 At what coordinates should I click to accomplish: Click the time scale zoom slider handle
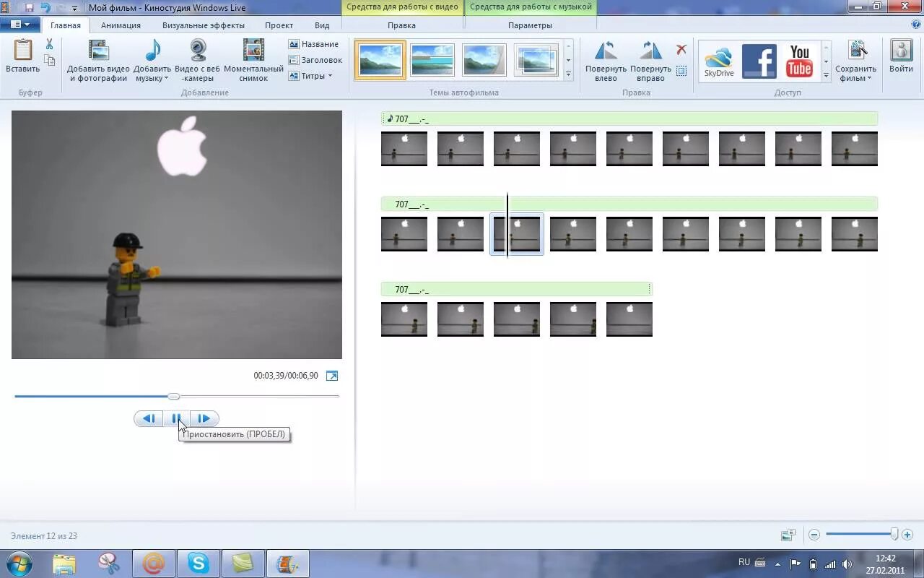(894, 534)
